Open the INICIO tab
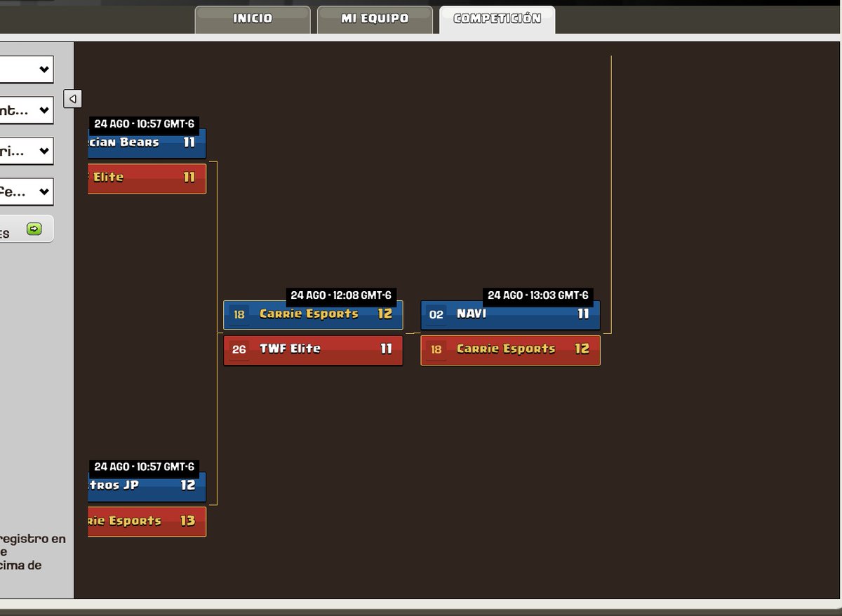Image resolution: width=842 pixels, height=616 pixels. [253, 20]
